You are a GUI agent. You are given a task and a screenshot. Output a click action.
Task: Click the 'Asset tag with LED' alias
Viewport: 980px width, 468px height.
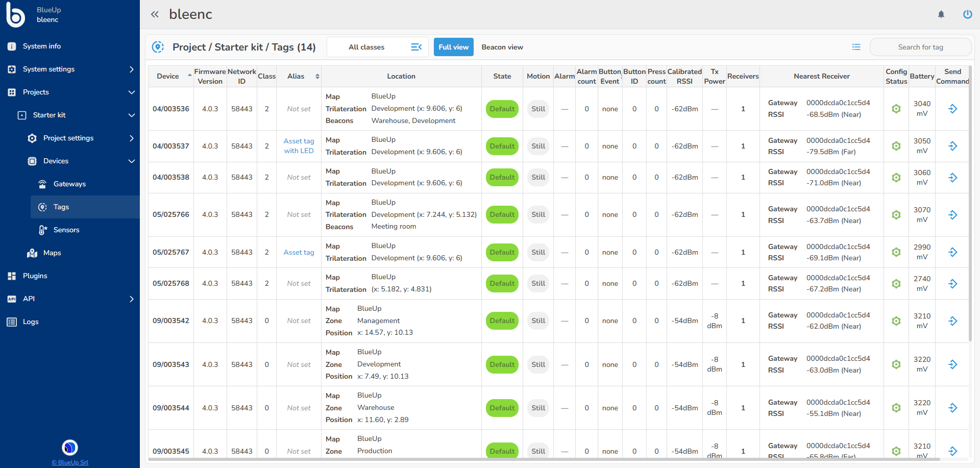point(299,146)
